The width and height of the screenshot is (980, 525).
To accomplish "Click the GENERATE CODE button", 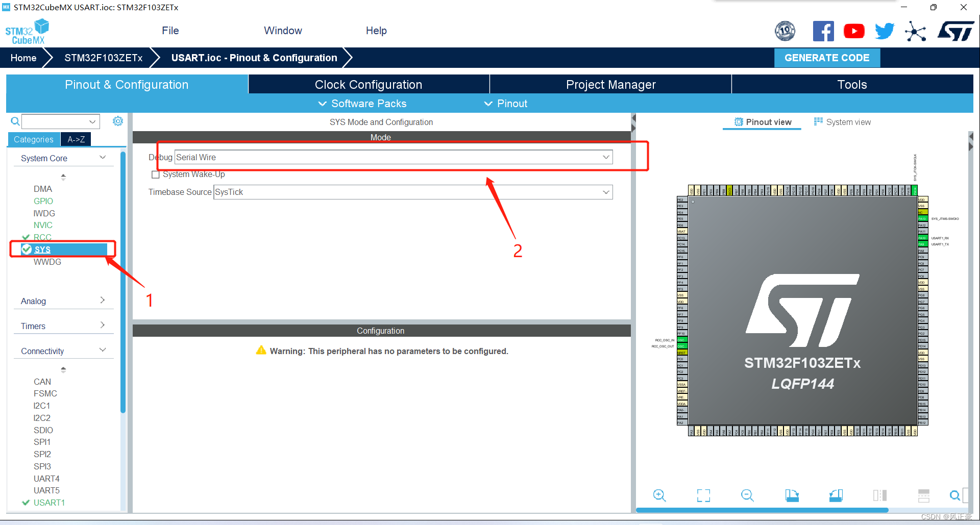I will pyautogui.click(x=827, y=58).
